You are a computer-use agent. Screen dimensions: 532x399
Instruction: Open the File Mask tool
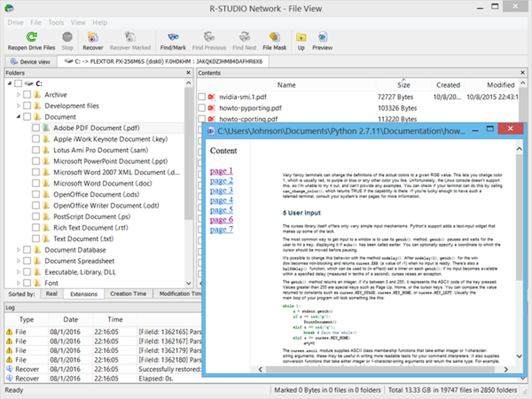tap(274, 37)
